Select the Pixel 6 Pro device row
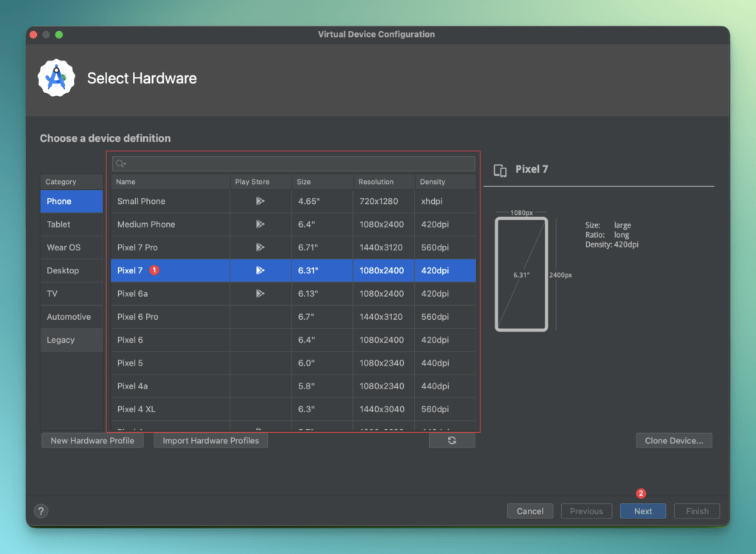756x554 pixels. point(294,317)
